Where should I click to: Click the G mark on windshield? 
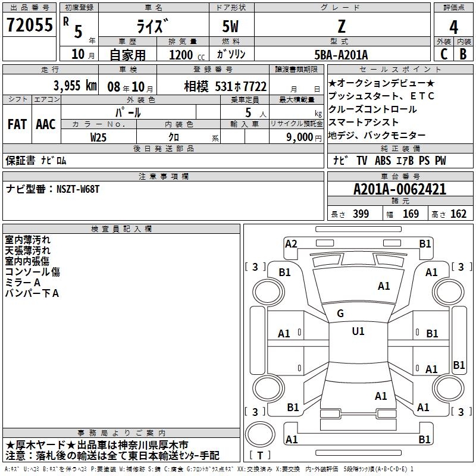pyautogui.click(x=340, y=314)
